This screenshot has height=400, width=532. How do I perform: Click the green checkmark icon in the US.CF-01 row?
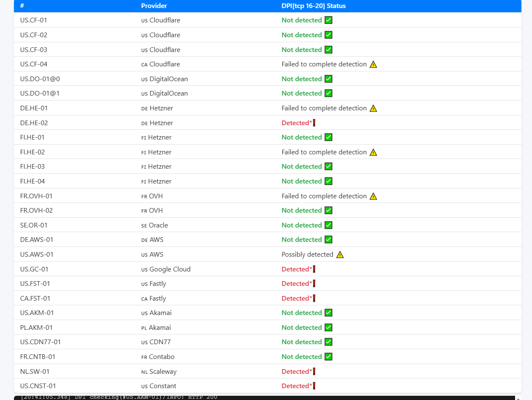[329, 20]
